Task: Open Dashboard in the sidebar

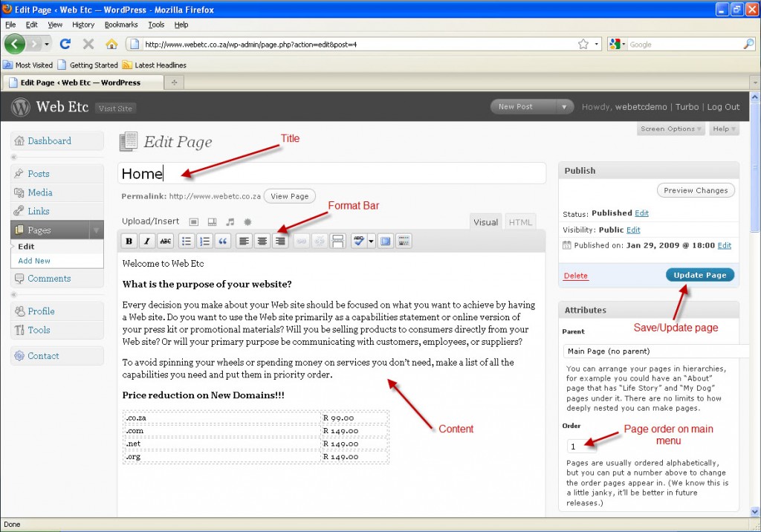Action: click(x=57, y=140)
